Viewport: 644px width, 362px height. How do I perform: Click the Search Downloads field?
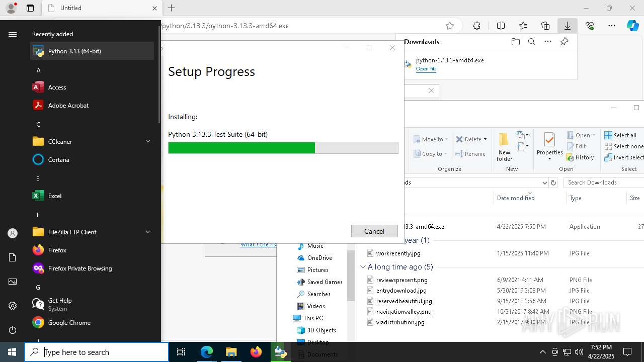604,183
